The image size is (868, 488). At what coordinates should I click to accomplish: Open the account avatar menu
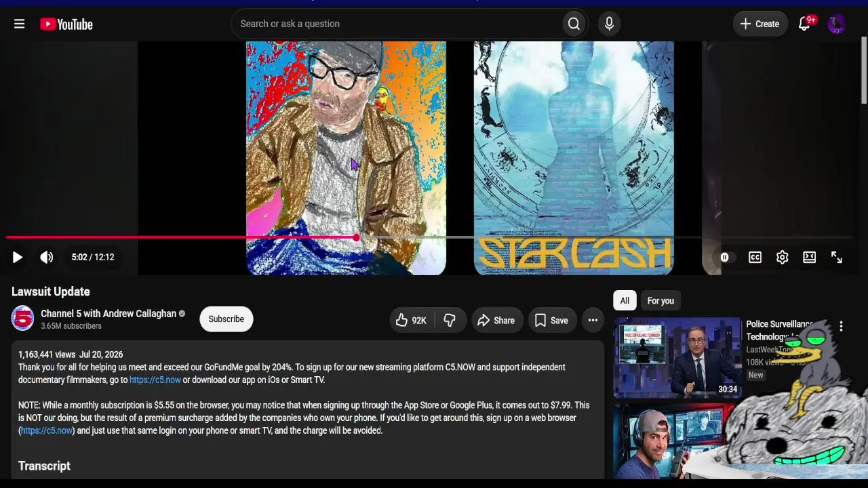[x=836, y=24]
